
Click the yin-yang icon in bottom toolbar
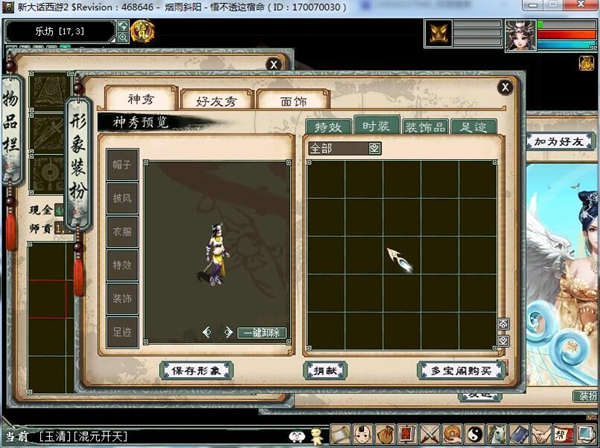[472, 435]
